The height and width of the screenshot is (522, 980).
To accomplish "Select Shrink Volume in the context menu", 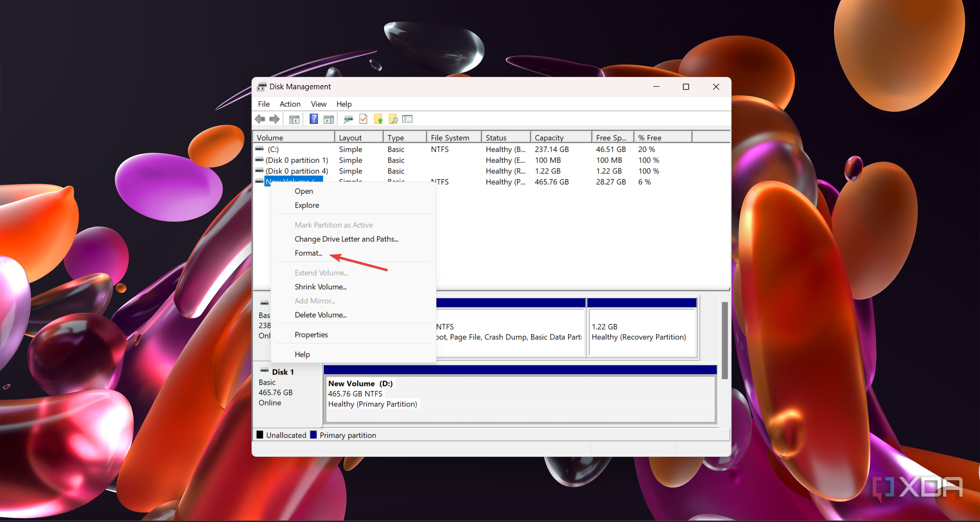I will coord(353,287).
